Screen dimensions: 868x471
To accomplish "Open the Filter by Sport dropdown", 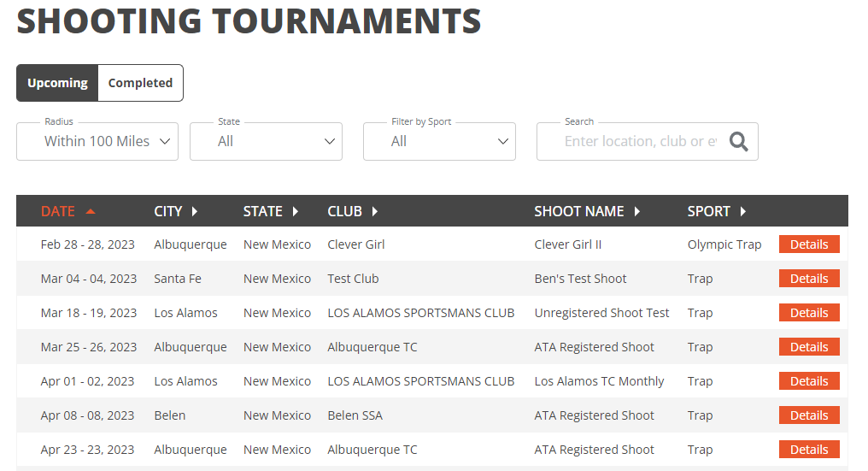I will [x=439, y=141].
